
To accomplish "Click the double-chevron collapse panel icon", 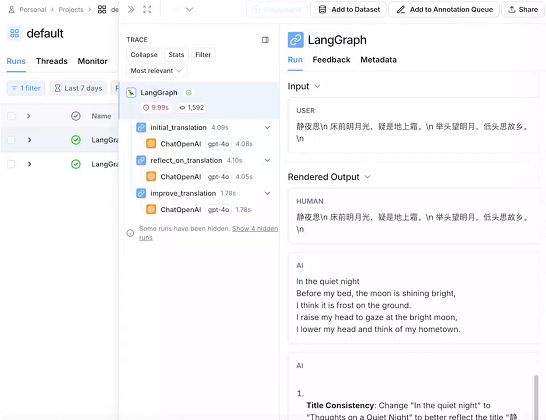I will tap(131, 9).
